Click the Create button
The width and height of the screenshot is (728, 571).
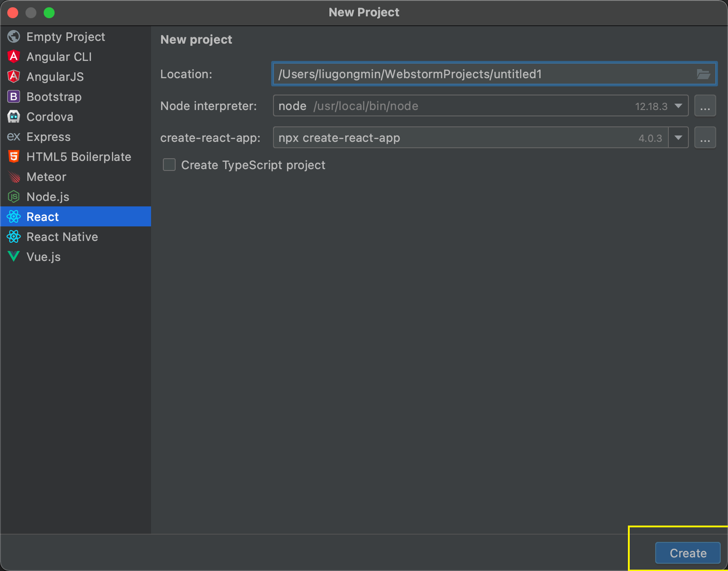pos(688,553)
